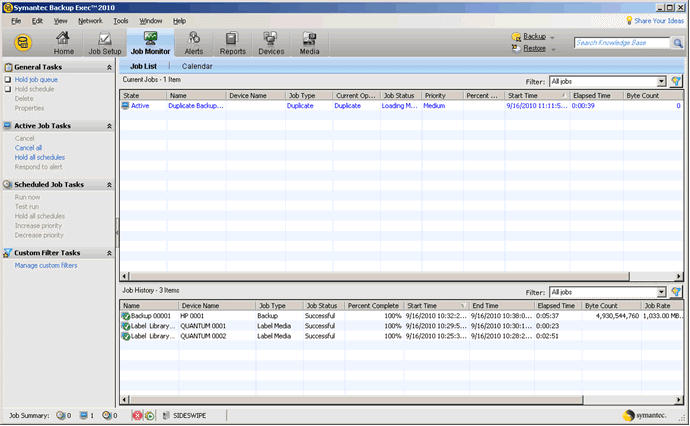The image size is (690, 426).
Task: Click the Hold job queue link
Action: point(36,80)
